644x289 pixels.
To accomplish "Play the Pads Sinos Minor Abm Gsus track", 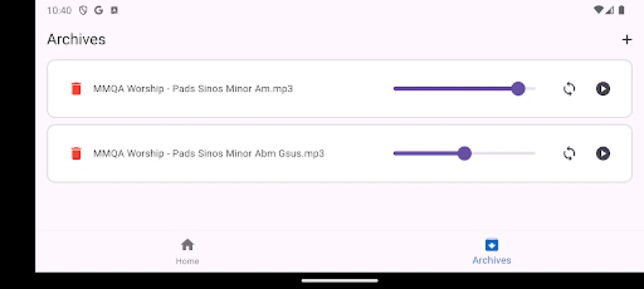I will [603, 153].
